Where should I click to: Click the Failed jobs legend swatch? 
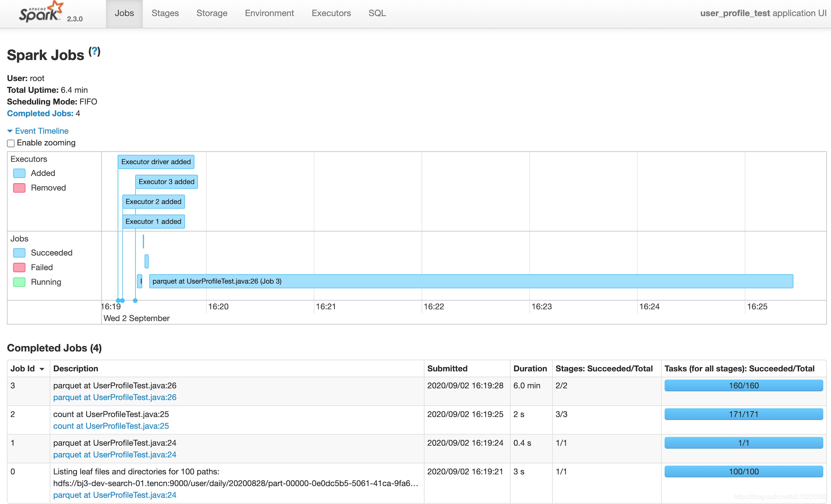pos(19,267)
